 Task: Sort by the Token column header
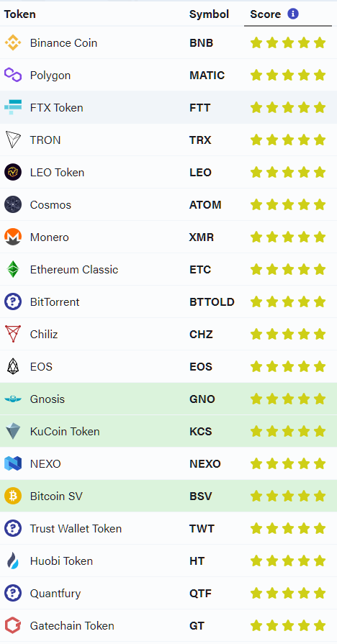click(x=19, y=14)
